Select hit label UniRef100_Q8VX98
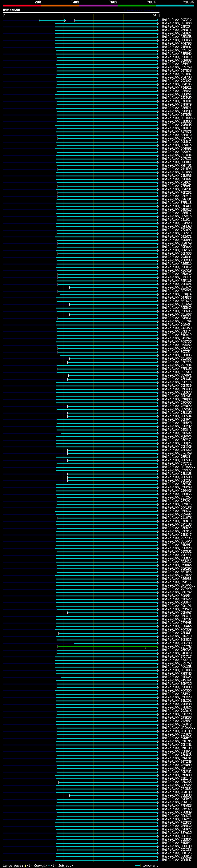This screenshot has height=868, width=197. coord(177,410)
